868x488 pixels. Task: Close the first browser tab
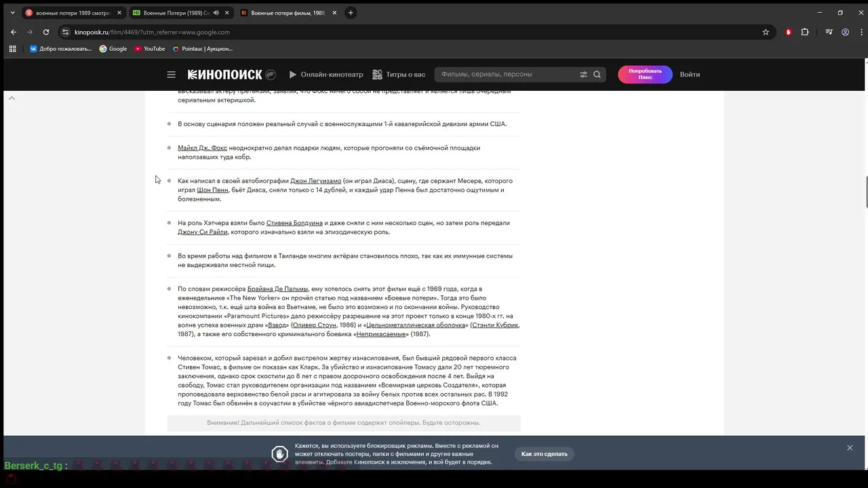click(x=119, y=13)
